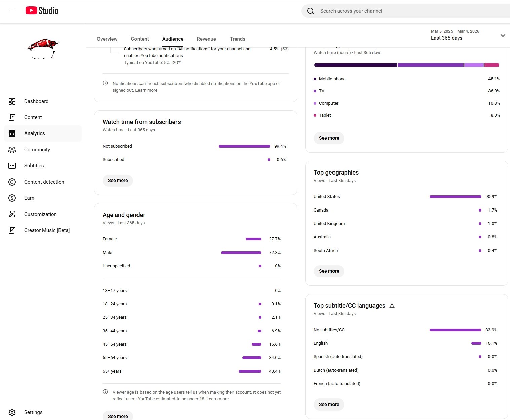Expand the Last 365 days date range dropdown

point(503,35)
